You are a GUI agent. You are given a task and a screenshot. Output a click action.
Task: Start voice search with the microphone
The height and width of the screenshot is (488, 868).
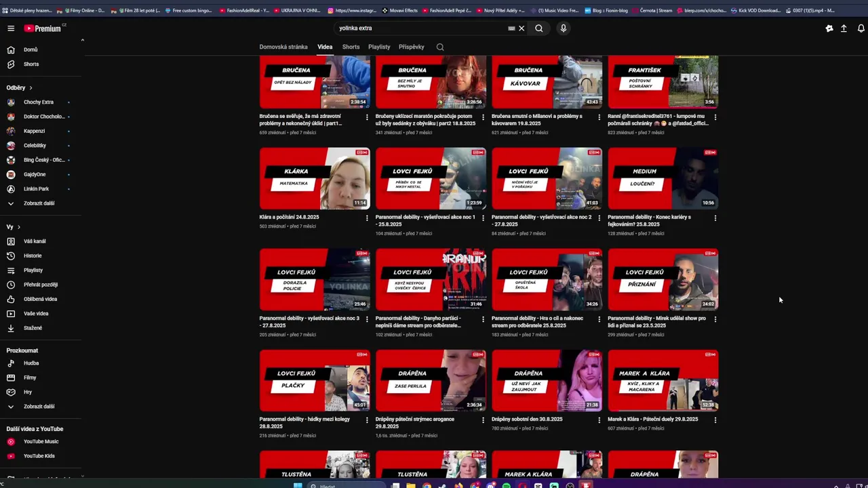(563, 28)
